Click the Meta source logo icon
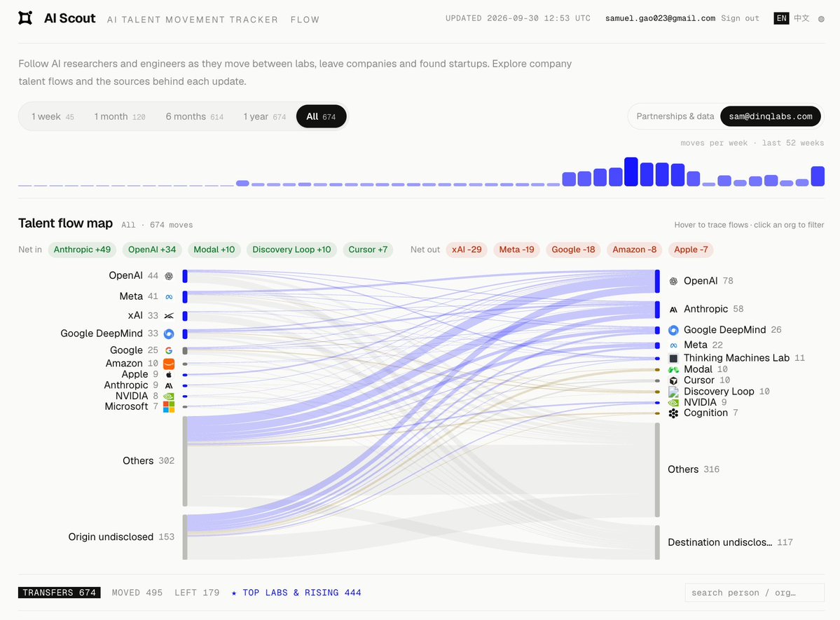 coord(169,297)
